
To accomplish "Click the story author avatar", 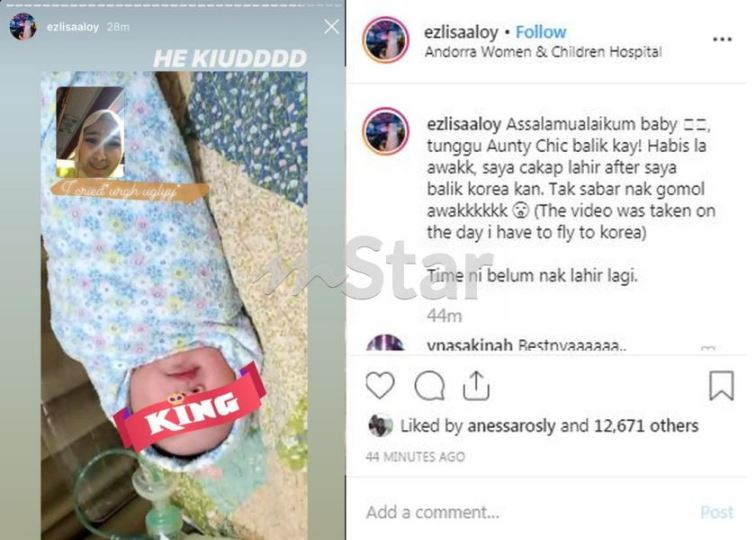I will click(23, 26).
